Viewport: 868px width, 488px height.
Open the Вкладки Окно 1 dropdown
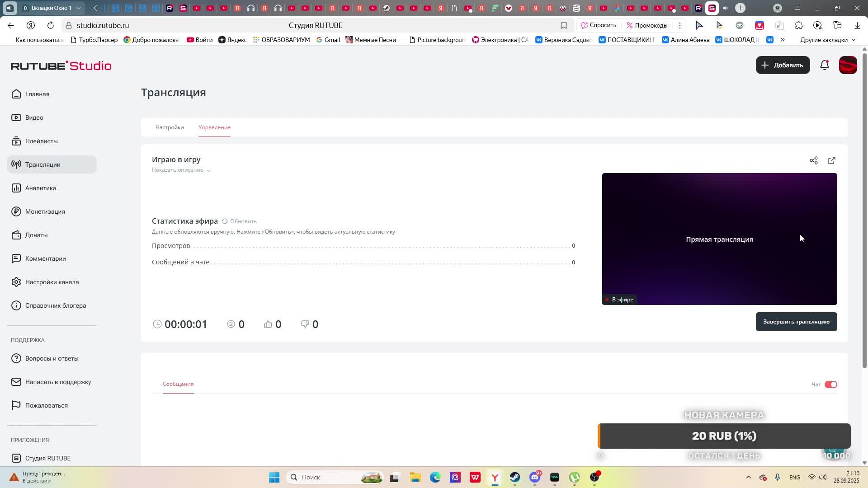pos(51,8)
